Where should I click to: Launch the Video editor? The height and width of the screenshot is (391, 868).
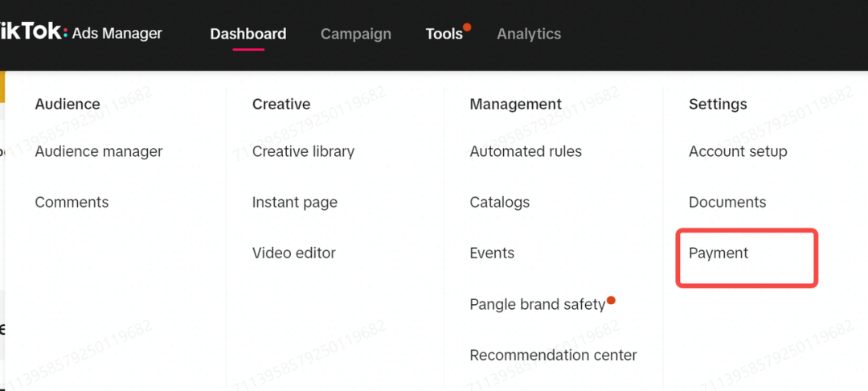click(293, 253)
